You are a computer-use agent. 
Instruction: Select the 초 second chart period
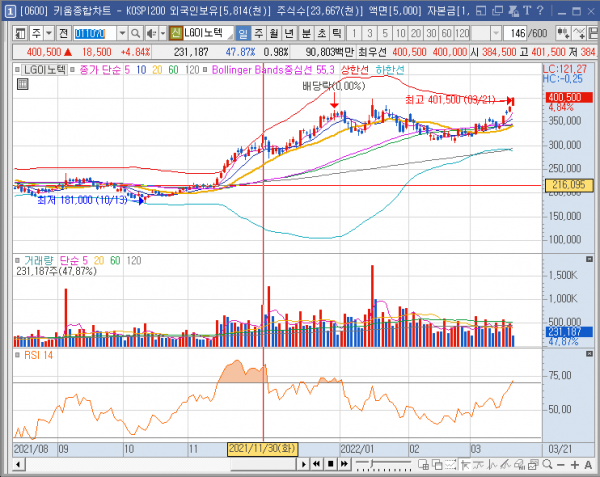(x=321, y=34)
